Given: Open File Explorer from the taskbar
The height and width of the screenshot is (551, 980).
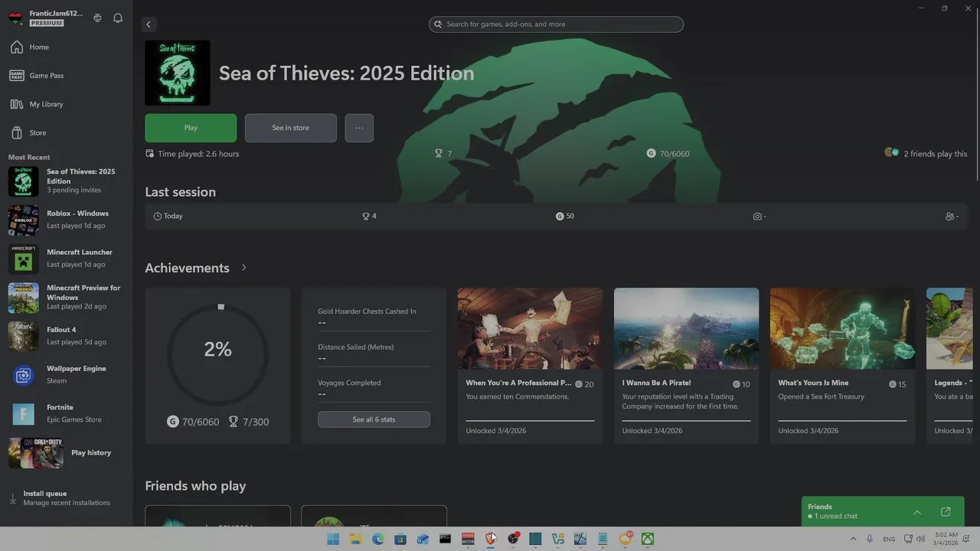Looking at the screenshot, I should tap(355, 539).
